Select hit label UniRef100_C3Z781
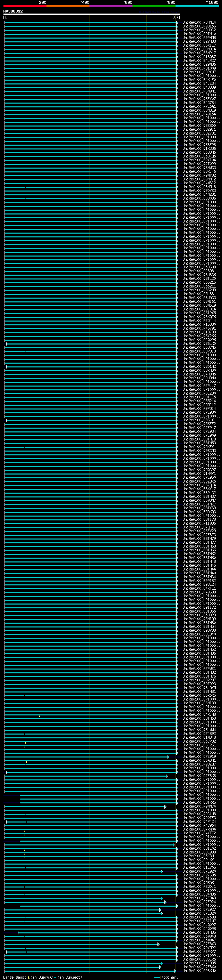This screenshot has width=222, height=980. 199,133
